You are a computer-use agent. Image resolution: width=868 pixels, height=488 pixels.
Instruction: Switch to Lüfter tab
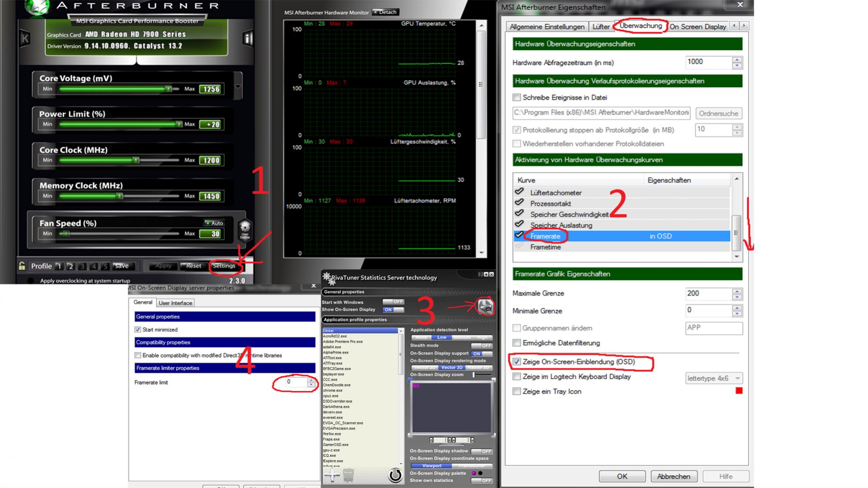(601, 27)
